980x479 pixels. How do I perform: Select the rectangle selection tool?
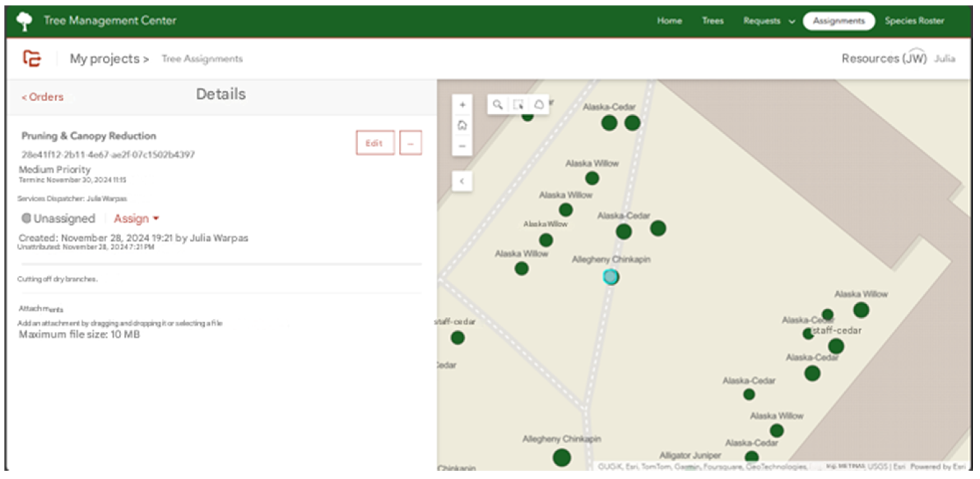(x=518, y=104)
